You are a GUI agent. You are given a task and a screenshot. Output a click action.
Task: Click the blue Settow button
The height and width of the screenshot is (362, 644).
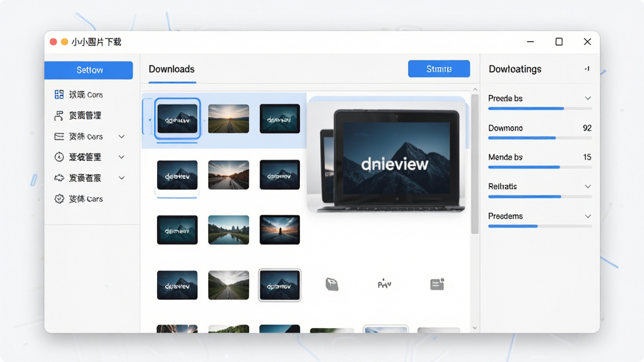click(x=89, y=70)
